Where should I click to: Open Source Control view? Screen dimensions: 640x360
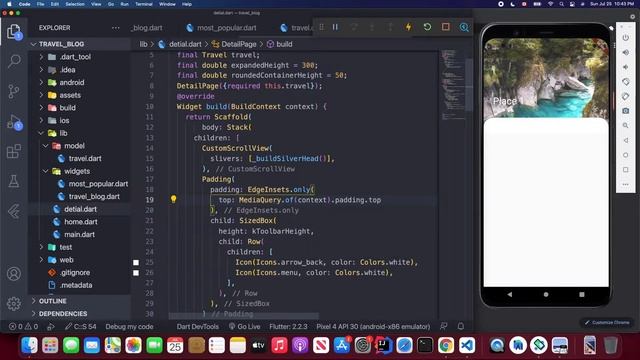click(14, 91)
